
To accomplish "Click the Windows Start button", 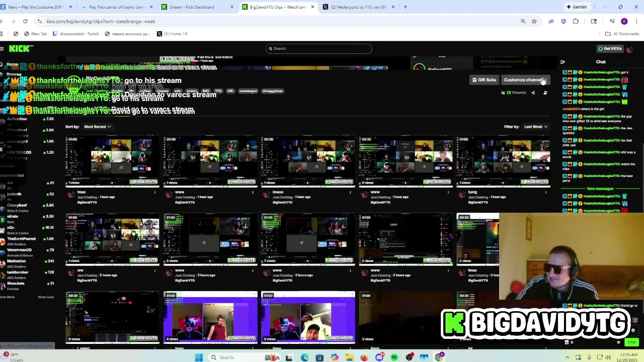I will [x=199, y=357].
